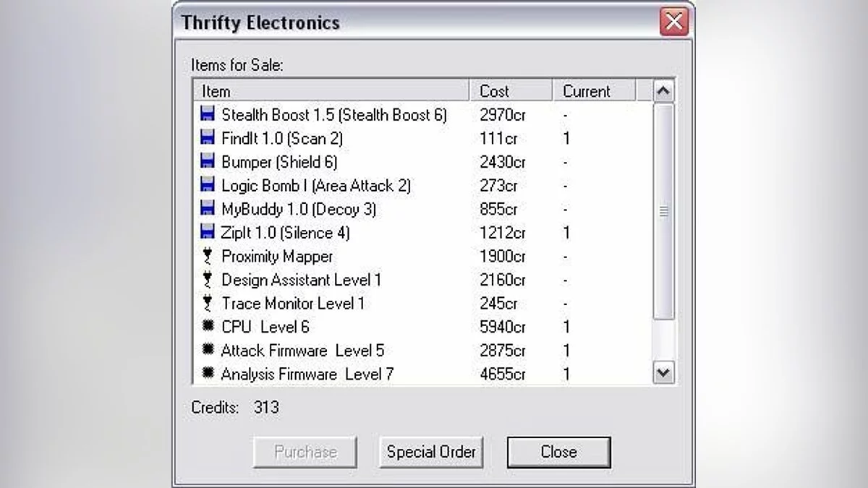This screenshot has height=488, width=868.
Task: Click the scroll up arrow of the items list
Action: point(663,91)
